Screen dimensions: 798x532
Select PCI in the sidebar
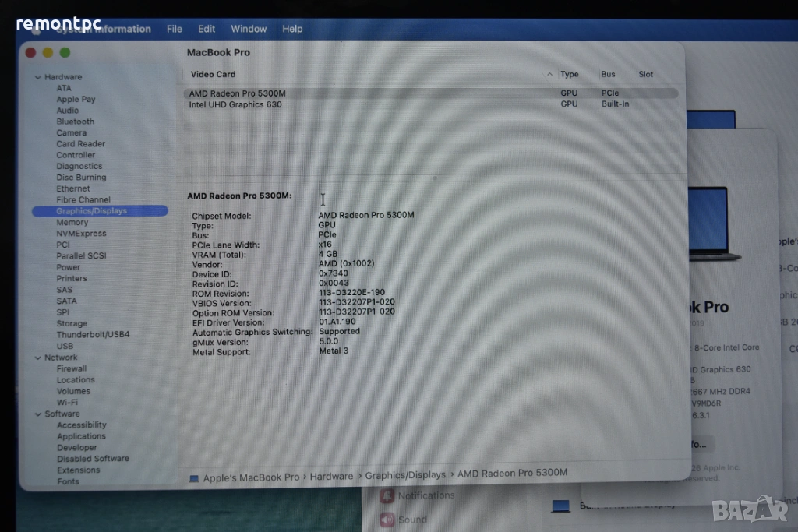point(62,245)
